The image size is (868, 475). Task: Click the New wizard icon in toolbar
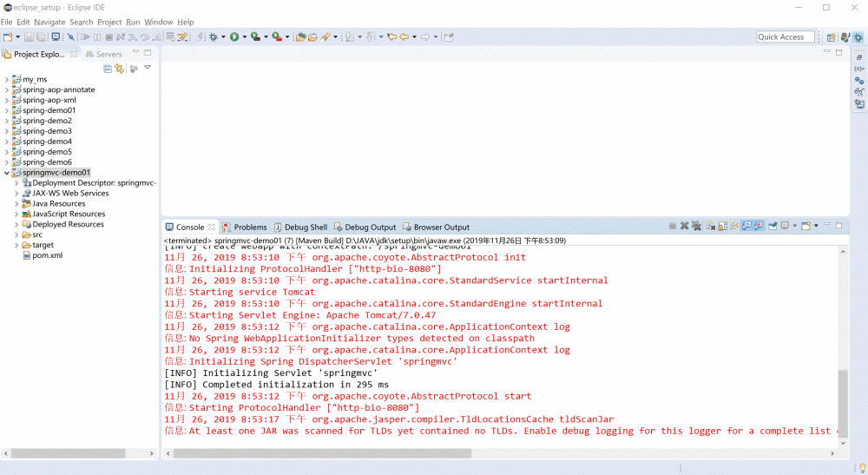click(x=8, y=37)
